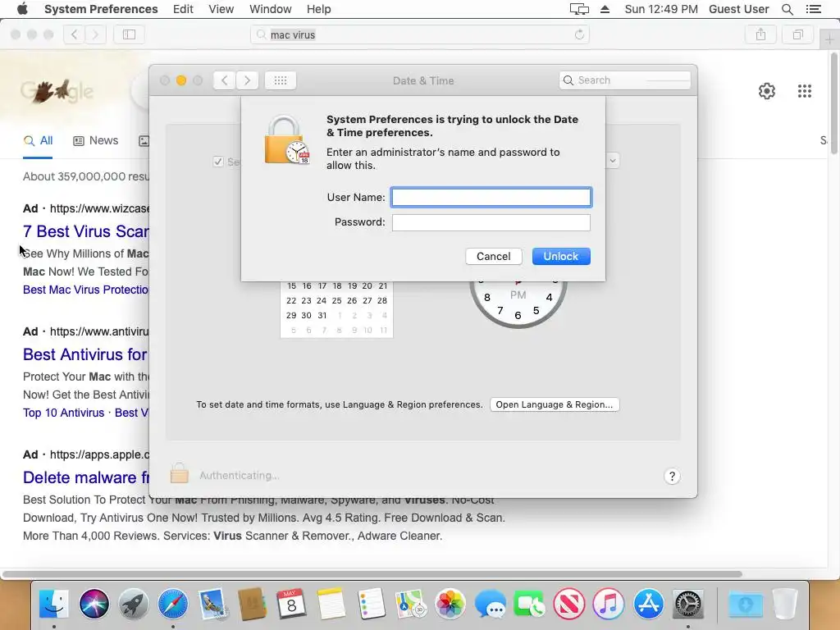Click in the Password field

point(491,222)
